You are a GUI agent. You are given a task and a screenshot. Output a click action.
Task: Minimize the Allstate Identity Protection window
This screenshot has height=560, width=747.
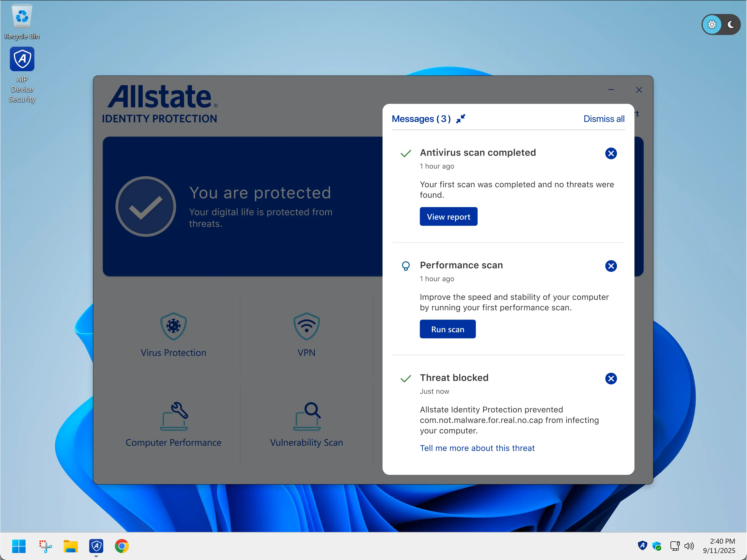click(x=611, y=90)
